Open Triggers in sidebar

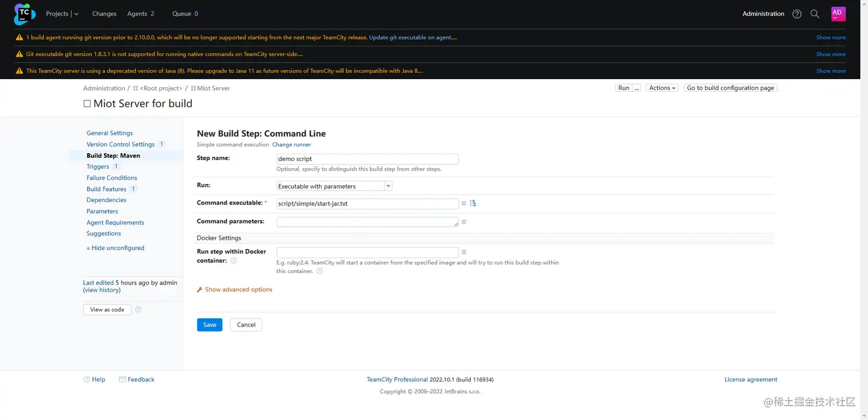tap(98, 166)
